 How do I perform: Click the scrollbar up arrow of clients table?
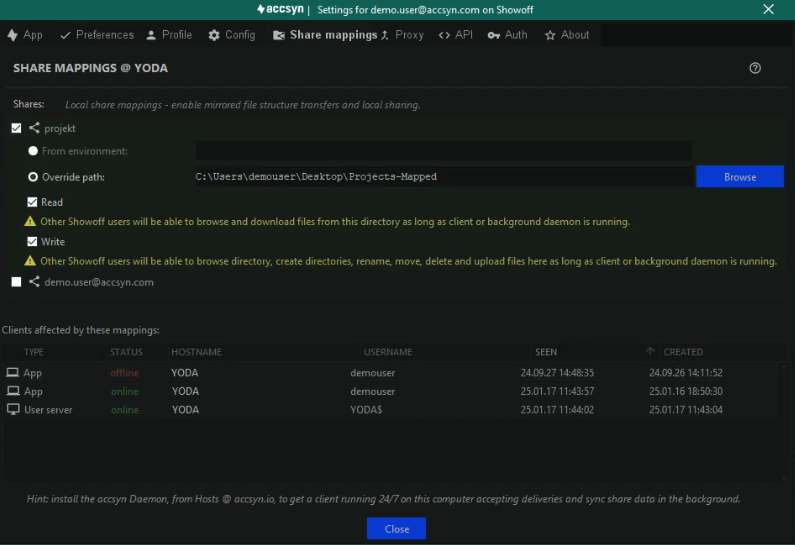pos(784,367)
